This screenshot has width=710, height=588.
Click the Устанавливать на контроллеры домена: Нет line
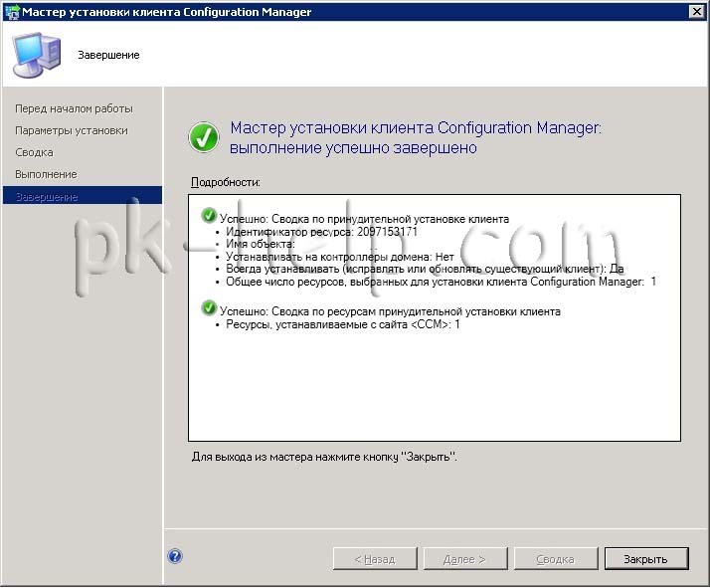(x=340, y=257)
